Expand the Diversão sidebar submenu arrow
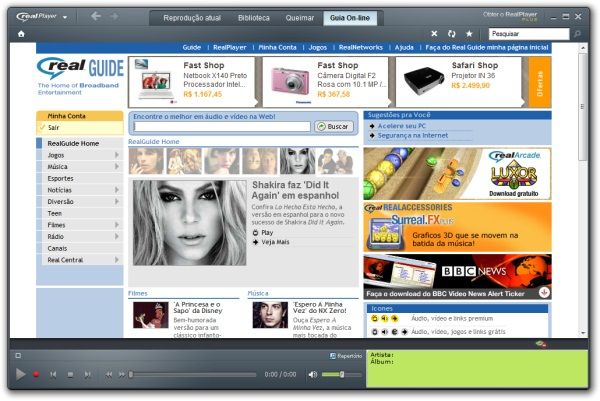 tap(117, 201)
